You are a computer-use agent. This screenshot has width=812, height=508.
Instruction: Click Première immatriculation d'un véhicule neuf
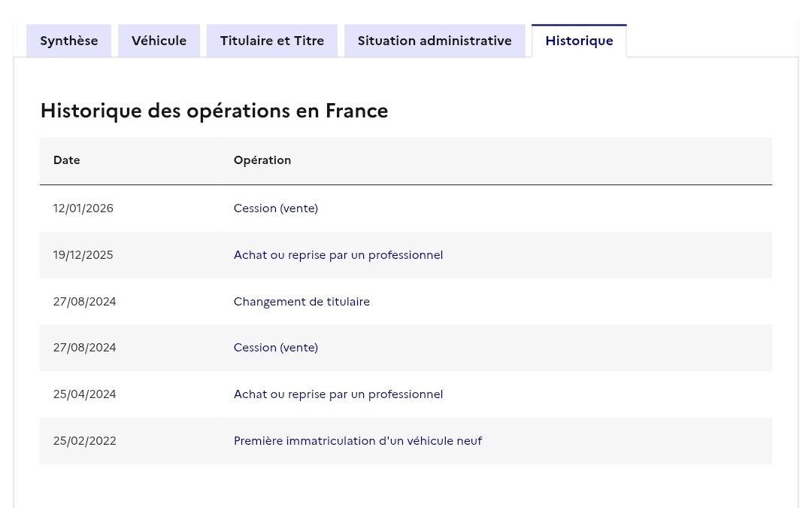click(358, 441)
